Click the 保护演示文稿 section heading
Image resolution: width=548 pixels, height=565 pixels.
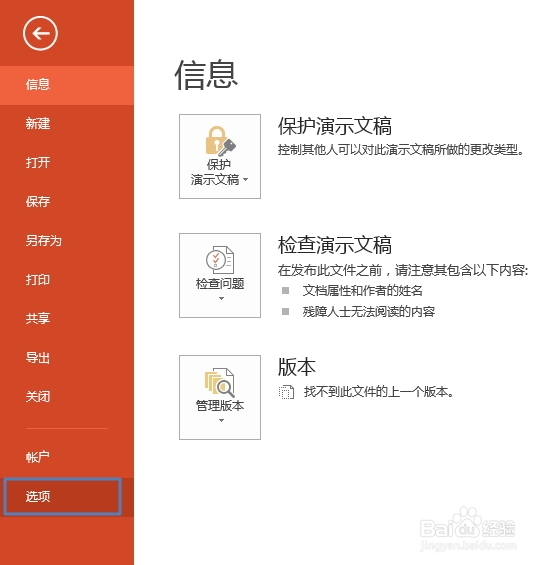click(x=335, y=126)
